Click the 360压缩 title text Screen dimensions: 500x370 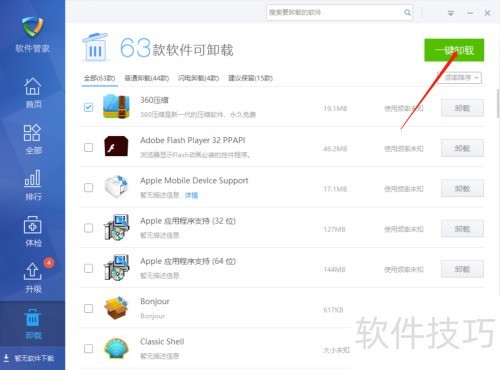[154, 100]
